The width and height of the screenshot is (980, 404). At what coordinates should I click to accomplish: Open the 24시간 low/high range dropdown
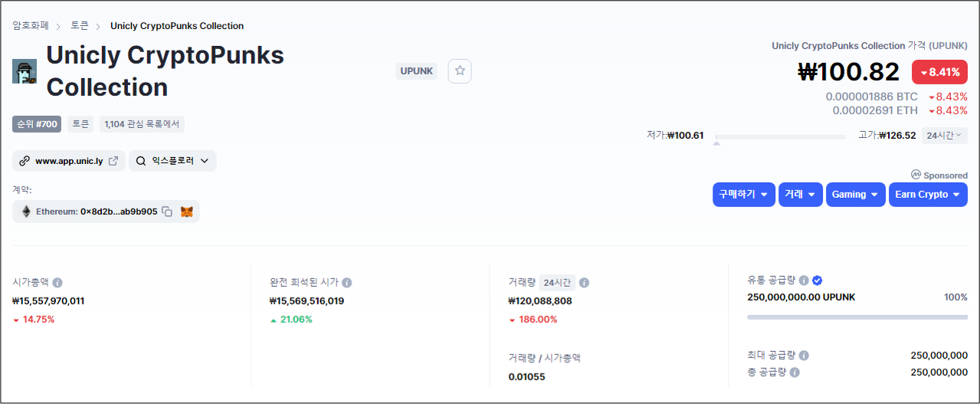click(x=943, y=136)
